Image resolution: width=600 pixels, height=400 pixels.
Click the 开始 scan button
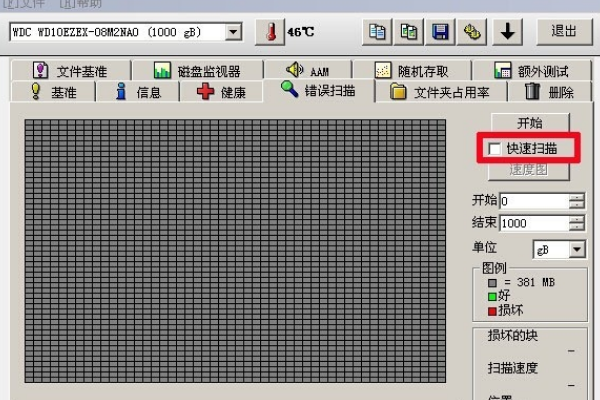click(x=530, y=123)
